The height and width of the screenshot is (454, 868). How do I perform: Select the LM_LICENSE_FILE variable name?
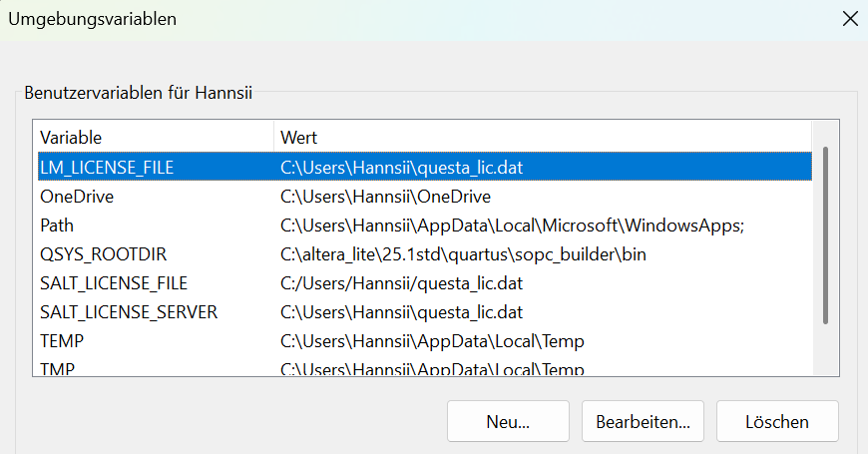click(107, 168)
